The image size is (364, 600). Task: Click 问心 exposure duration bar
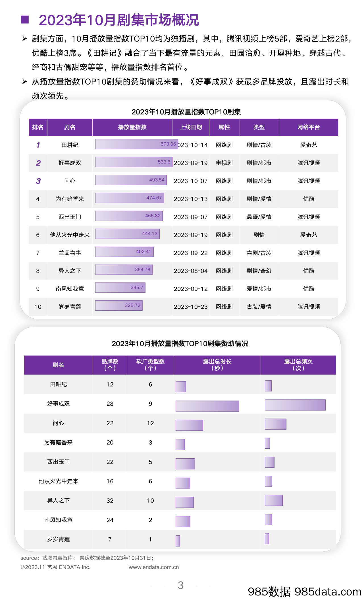(x=189, y=425)
